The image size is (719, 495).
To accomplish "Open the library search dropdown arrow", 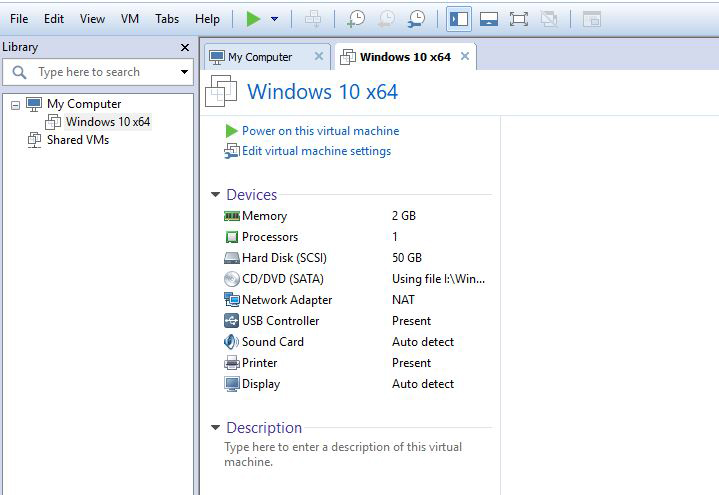I will (184, 72).
